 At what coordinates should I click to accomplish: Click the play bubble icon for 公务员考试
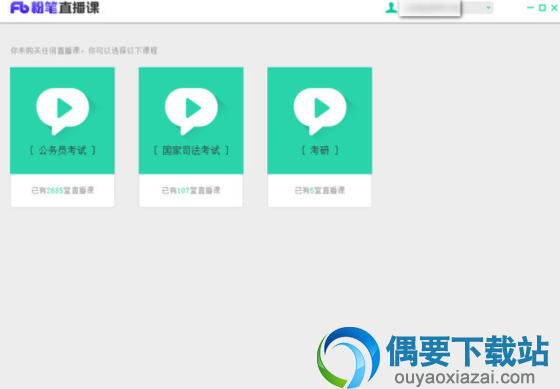point(62,111)
